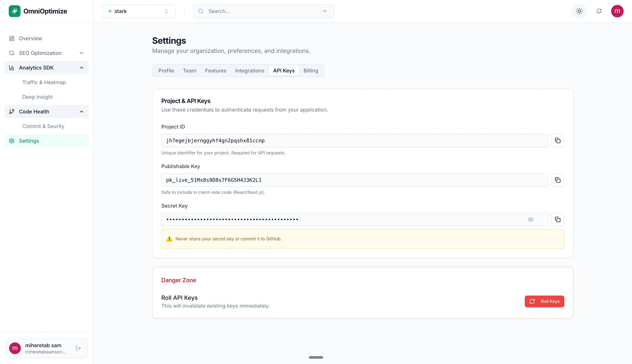
Task: Click the Settings gear icon in sidebar
Action: tap(12, 141)
